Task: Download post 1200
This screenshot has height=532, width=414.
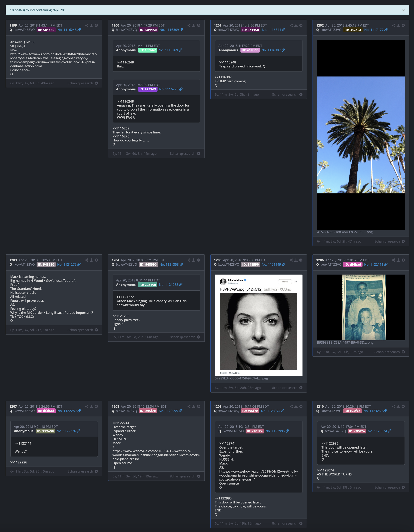Action: (x=194, y=25)
